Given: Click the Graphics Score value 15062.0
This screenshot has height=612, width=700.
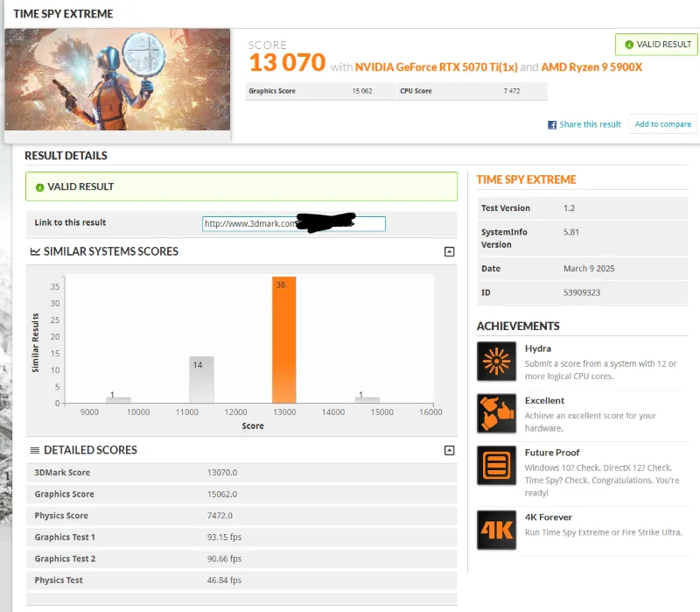Looking at the screenshot, I should click(x=222, y=494).
